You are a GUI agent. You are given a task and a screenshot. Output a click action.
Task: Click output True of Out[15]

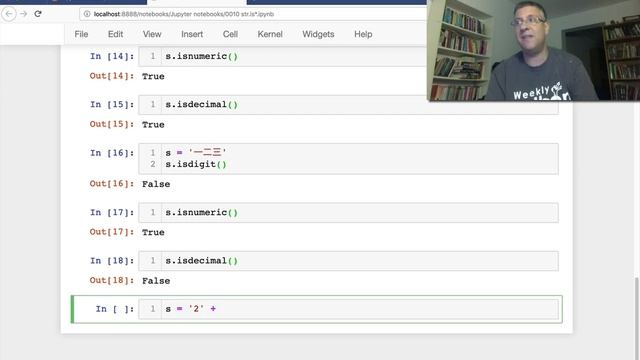pos(153,124)
